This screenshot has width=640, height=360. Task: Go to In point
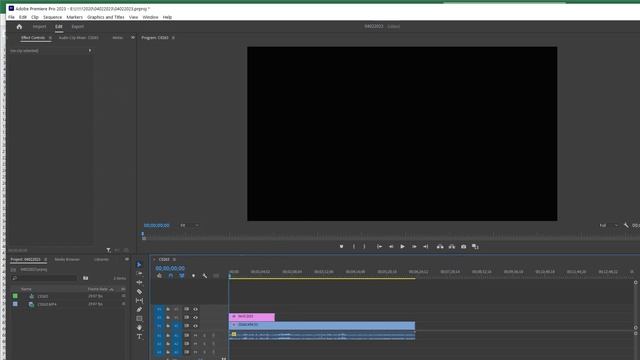coord(379,247)
